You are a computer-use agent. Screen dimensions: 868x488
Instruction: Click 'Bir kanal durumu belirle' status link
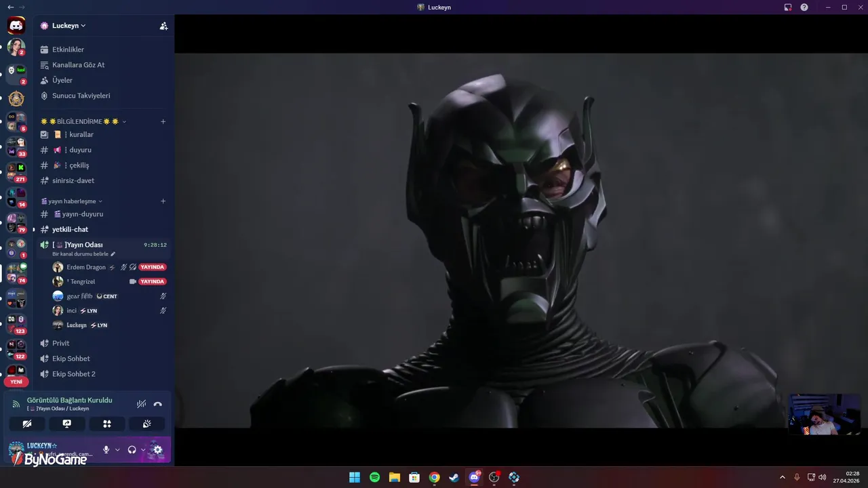pos(83,254)
